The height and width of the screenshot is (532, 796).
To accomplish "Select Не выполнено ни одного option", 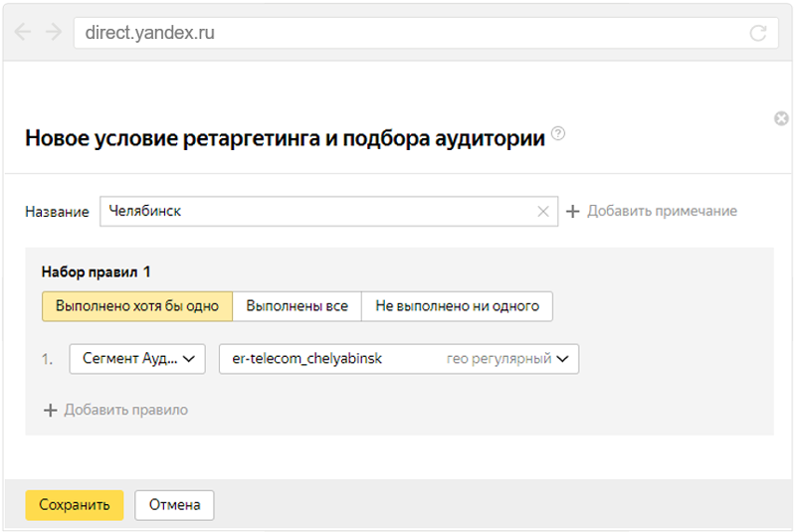I will 457,306.
